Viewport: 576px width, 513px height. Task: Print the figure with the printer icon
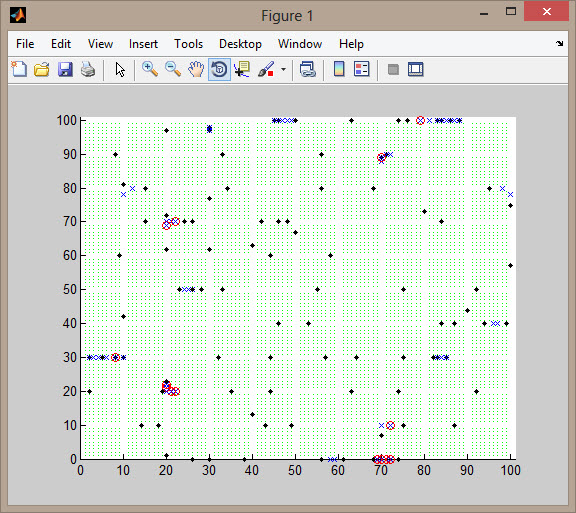88,69
